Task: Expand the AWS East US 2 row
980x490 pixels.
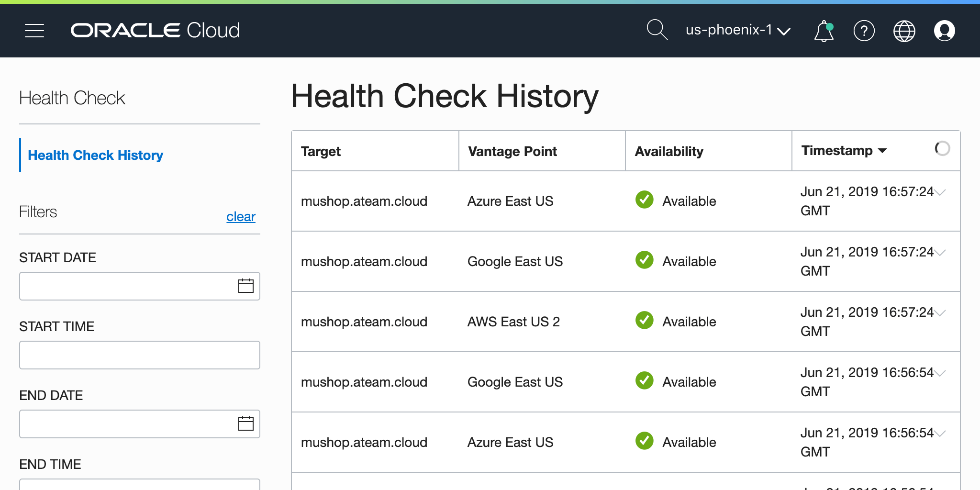Action: coord(940,313)
